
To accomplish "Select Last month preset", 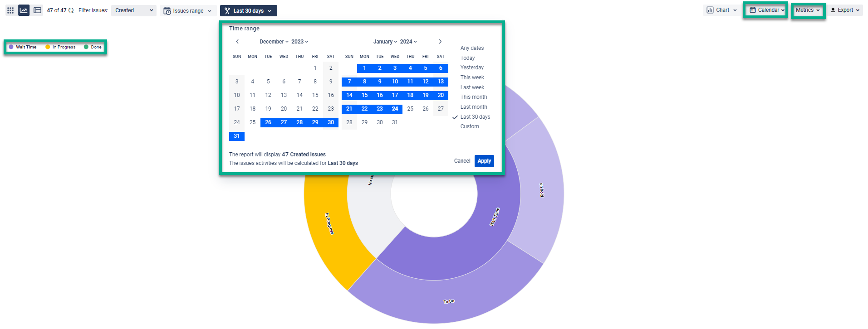I will 474,107.
